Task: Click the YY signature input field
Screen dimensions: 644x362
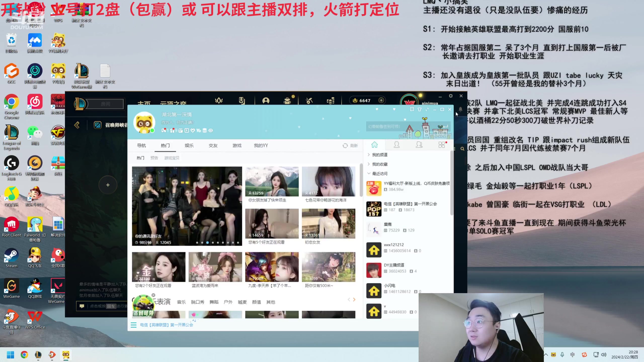Action: [178, 122]
